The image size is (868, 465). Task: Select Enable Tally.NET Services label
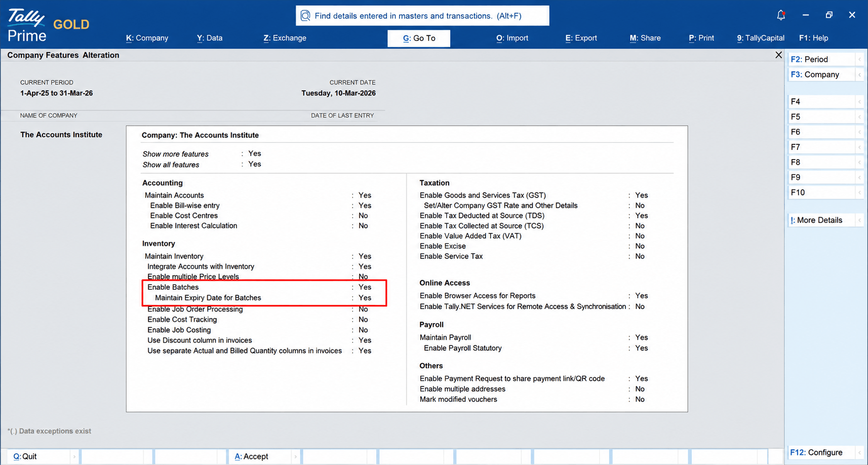pyautogui.click(x=523, y=306)
